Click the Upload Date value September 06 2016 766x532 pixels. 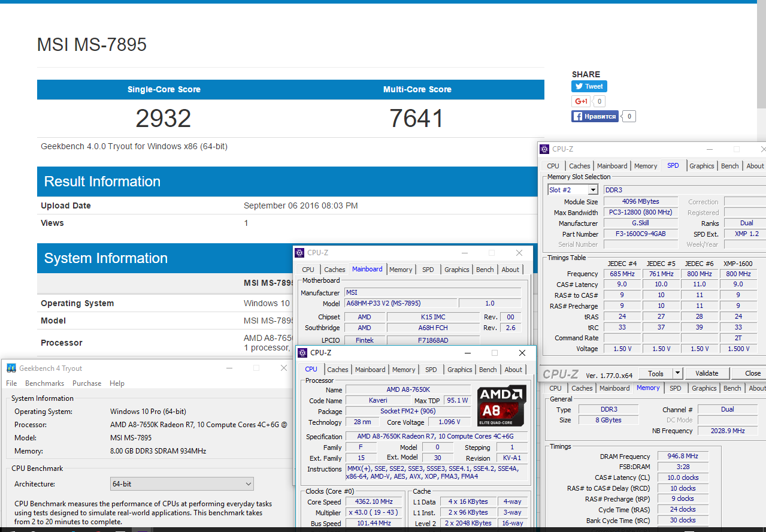click(301, 205)
